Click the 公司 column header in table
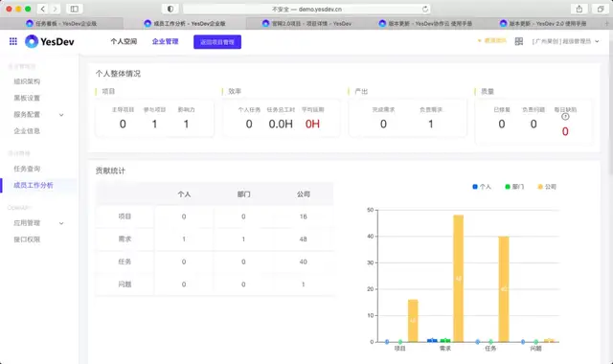The height and width of the screenshot is (364, 613). (304, 194)
